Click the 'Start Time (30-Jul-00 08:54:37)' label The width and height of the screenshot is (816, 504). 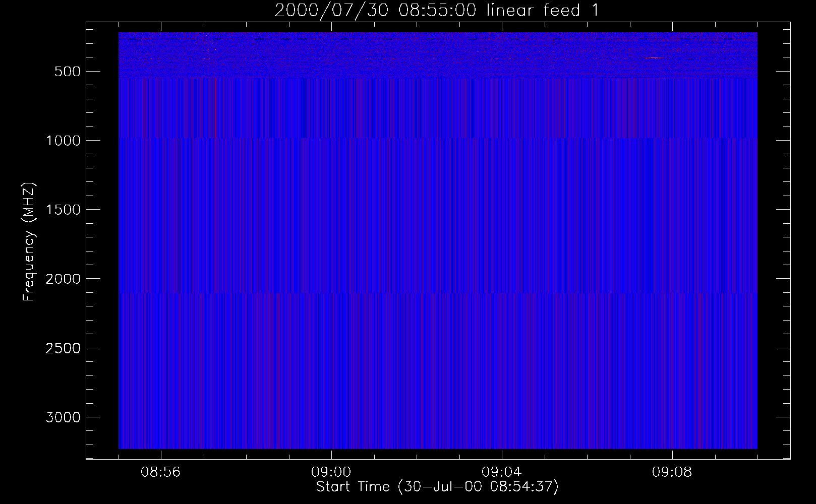[x=437, y=487]
